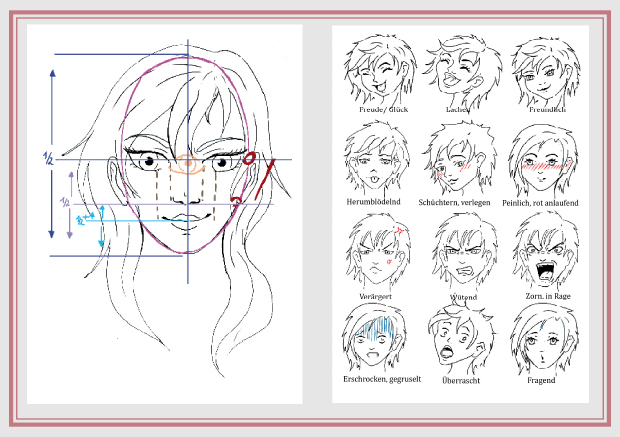Click the upper '½' label beside the dark blue arrow
This screenshot has width=620, height=437.
[47, 157]
